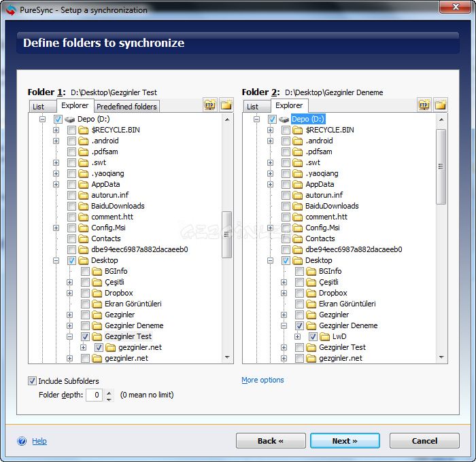Uncheck Gezginler Test checkbox in Folder 1 tree
Screen dimensions: 476x462
click(85, 336)
